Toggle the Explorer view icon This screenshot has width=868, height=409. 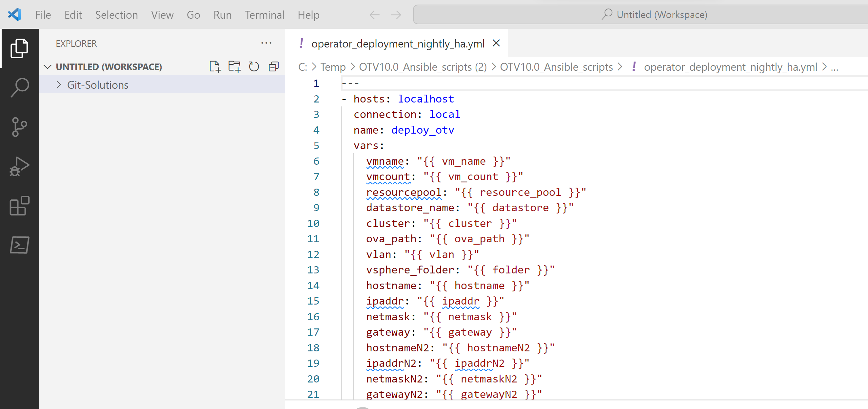pyautogui.click(x=20, y=48)
